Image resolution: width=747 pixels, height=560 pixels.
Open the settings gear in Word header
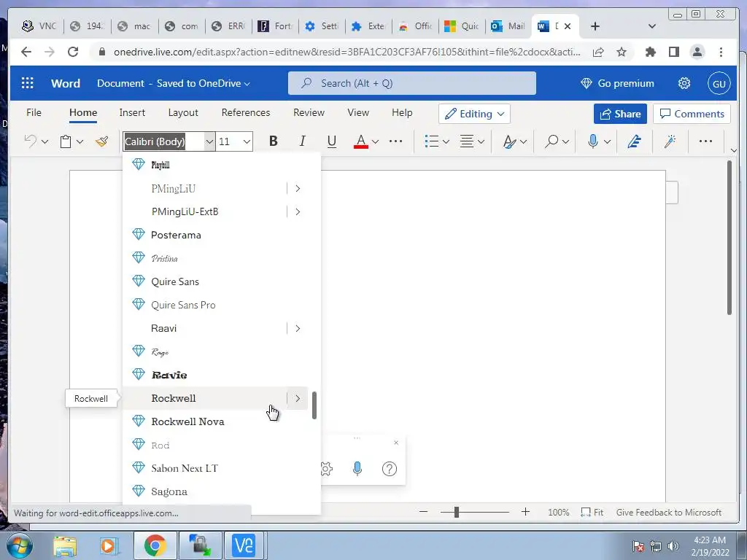[684, 83]
